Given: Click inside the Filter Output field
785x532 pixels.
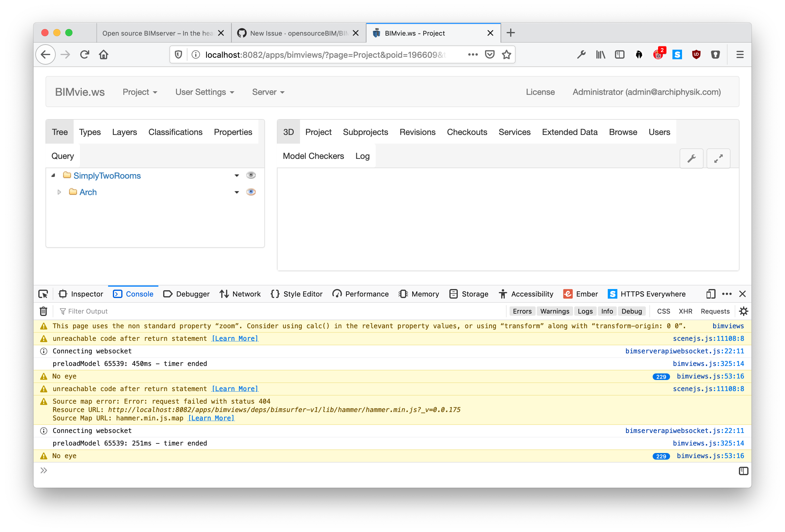Looking at the screenshot, I should coord(89,311).
